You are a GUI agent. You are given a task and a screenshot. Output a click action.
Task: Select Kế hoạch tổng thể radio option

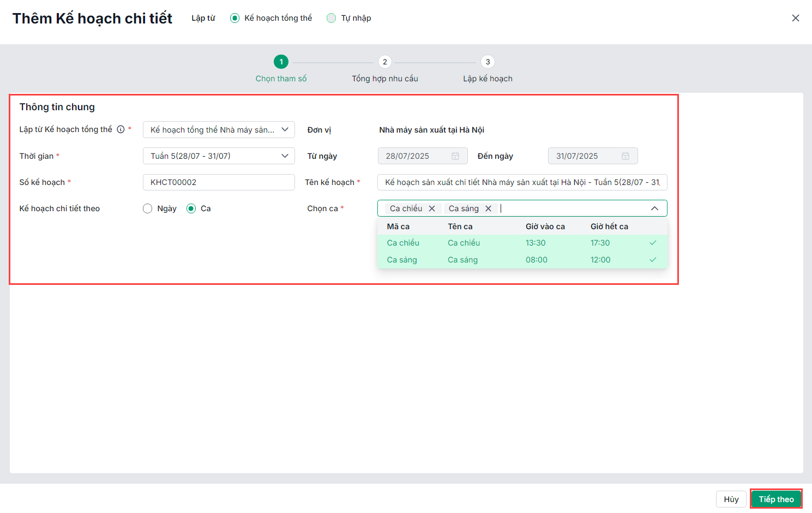(235, 18)
